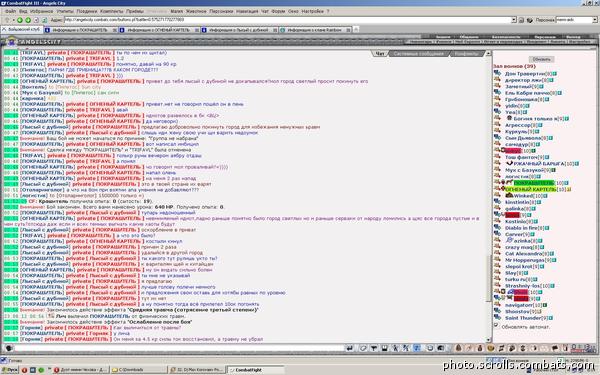Click the floppy disk save icon near chat input
This screenshot has height=375, width=600.
click(x=384, y=348)
